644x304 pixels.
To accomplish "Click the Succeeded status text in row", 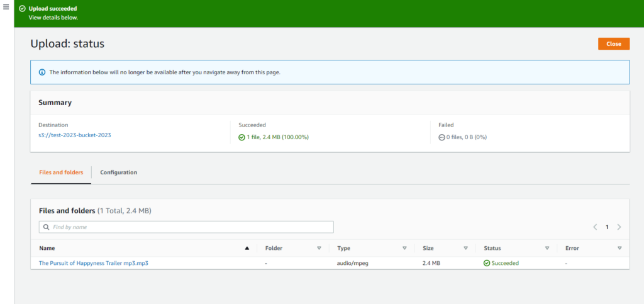I will (505, 263).
